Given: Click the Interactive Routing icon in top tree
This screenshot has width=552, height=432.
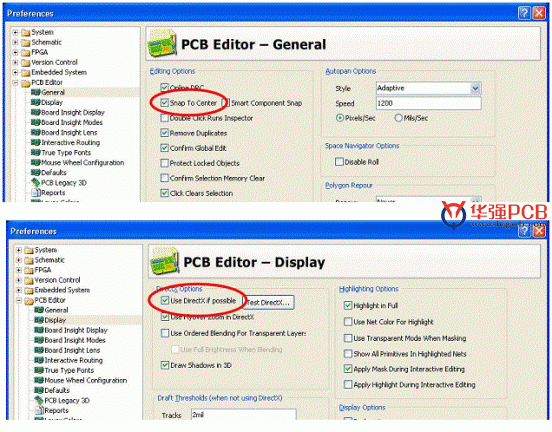Looking at the screenshot, I should pos(35,142).
